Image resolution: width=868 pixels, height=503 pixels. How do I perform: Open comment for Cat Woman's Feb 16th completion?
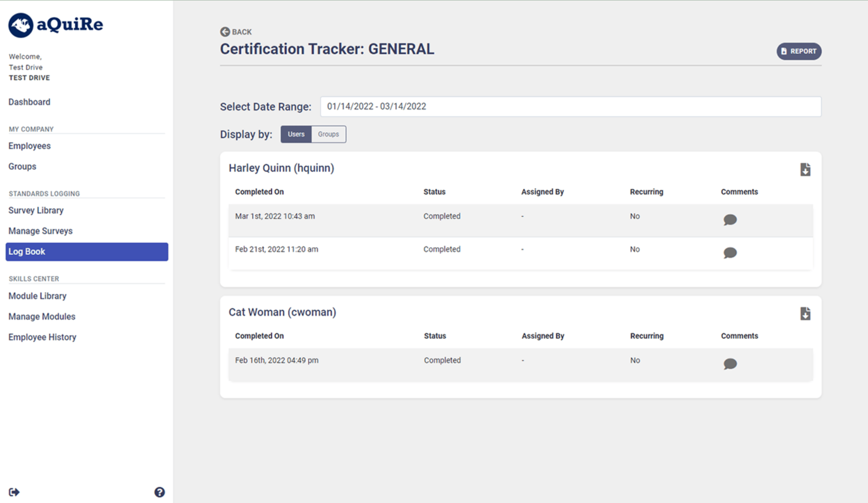pos(729,364)
